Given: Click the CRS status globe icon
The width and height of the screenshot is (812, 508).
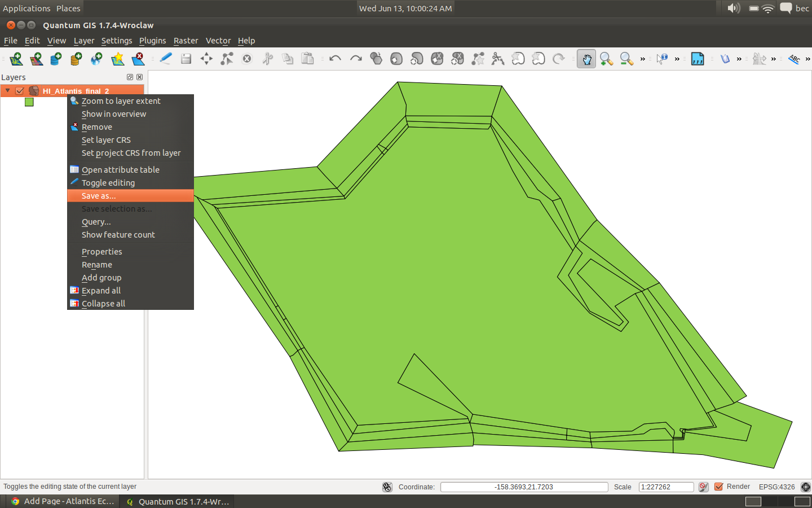Looking at the screenshot, I should [x=806, y=487].
